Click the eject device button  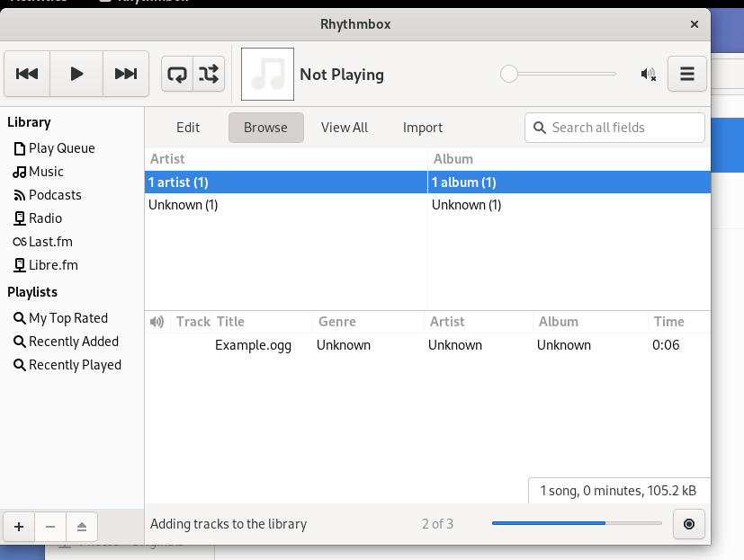(x=82, y=527)
